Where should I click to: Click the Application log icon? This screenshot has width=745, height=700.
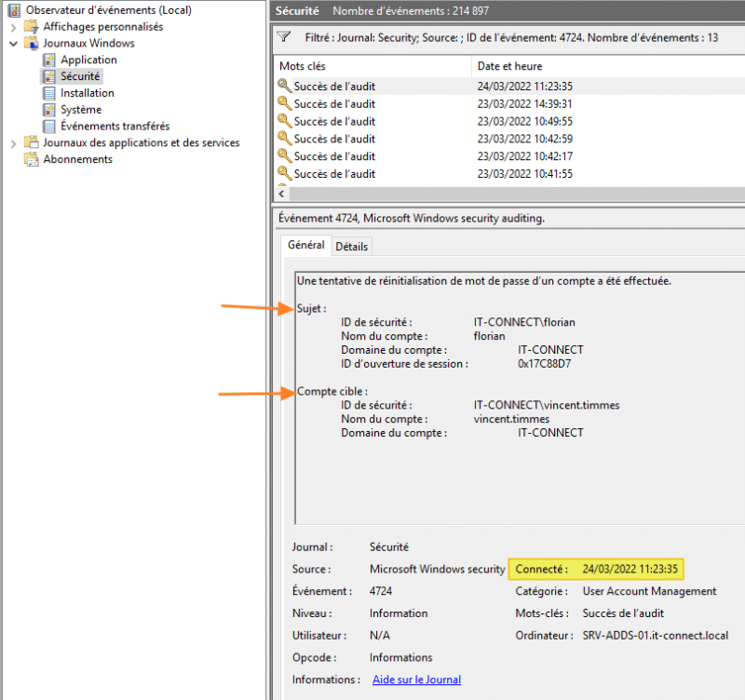[x=49, y=60]
